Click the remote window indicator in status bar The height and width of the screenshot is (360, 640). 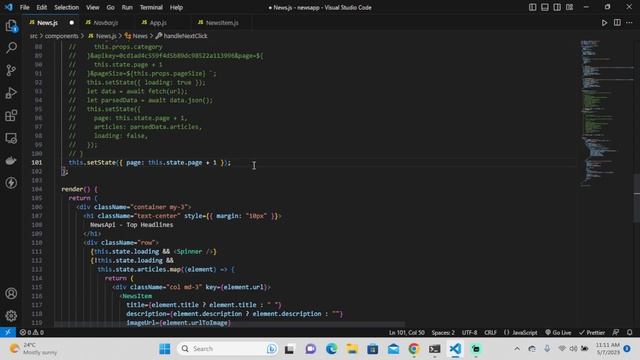pos(8,332)
